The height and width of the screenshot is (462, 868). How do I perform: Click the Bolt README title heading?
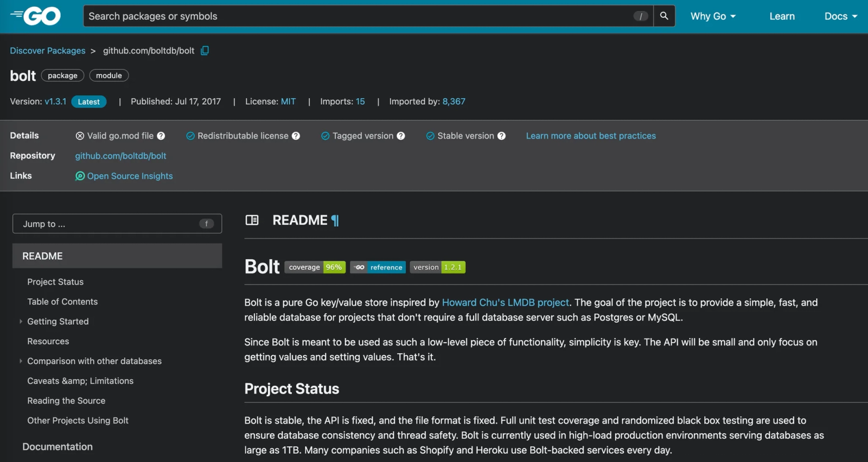click(262, 267)
